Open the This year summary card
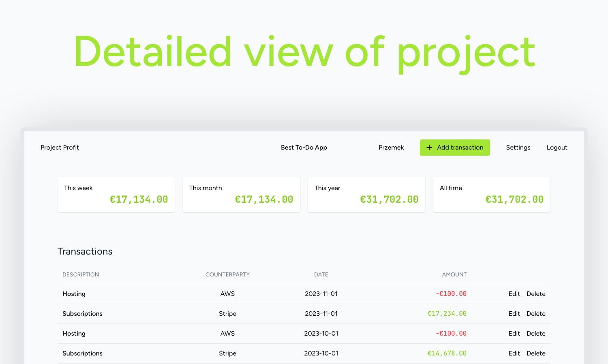This screenshot has width=608, height=364. pos(366,195)
